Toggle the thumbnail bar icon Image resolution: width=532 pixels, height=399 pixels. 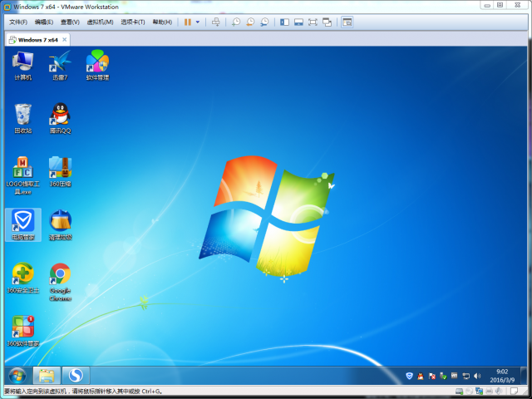point(298,22)
